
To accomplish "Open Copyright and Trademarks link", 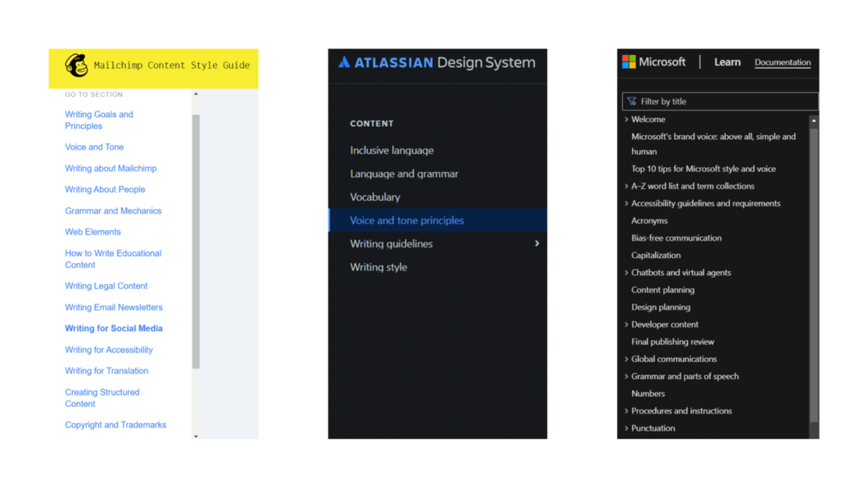I will point(116,425).
